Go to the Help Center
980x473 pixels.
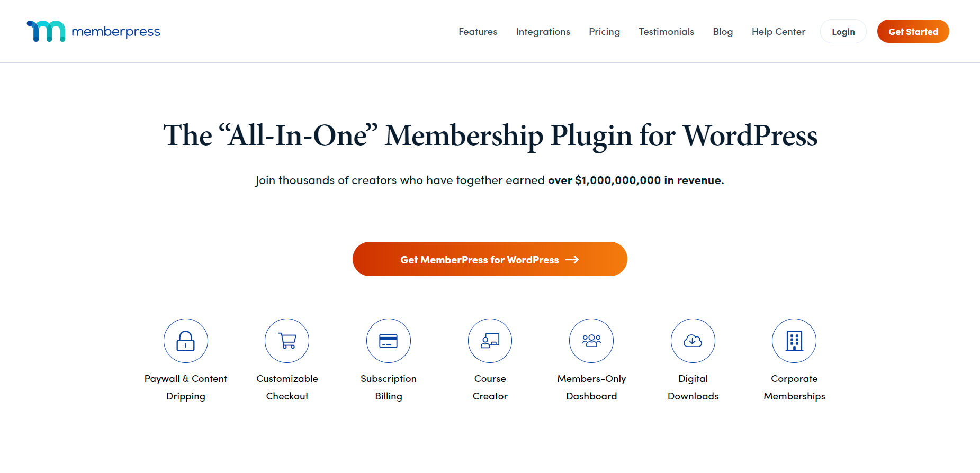(x=778, y=32)
